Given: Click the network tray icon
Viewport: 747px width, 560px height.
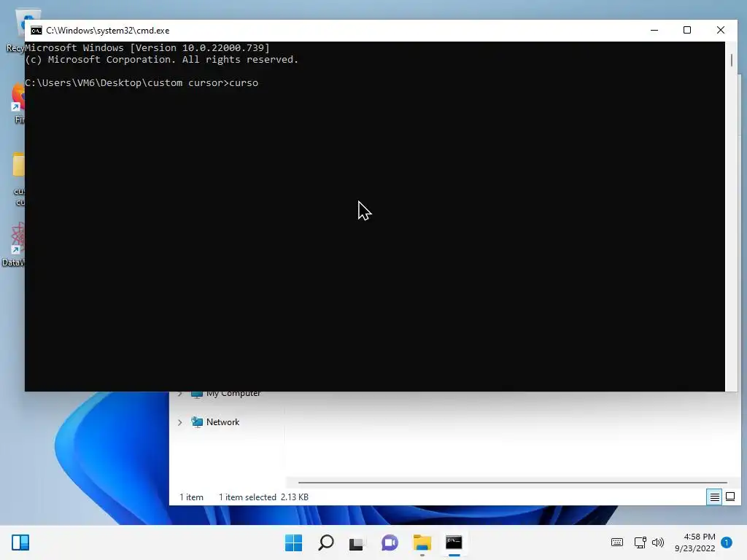Looking at the screenshot, I should click(x=640, y=542).
